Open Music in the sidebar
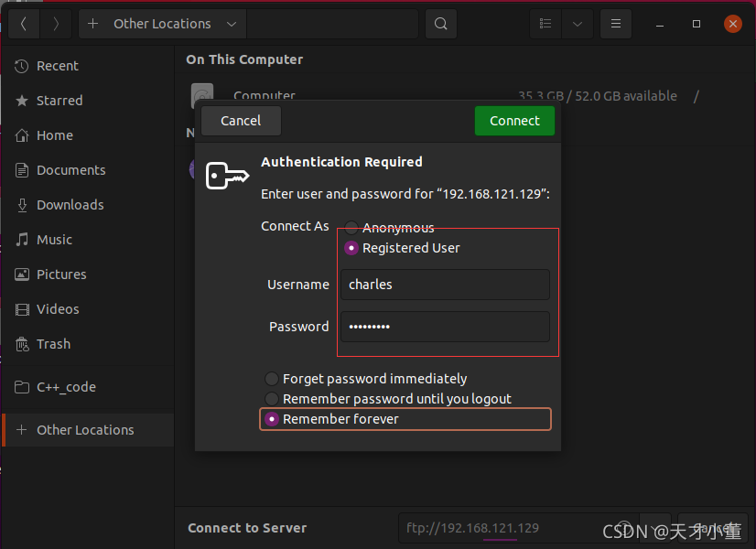Screen dimensions: 756x549 [x=88, y=240]
